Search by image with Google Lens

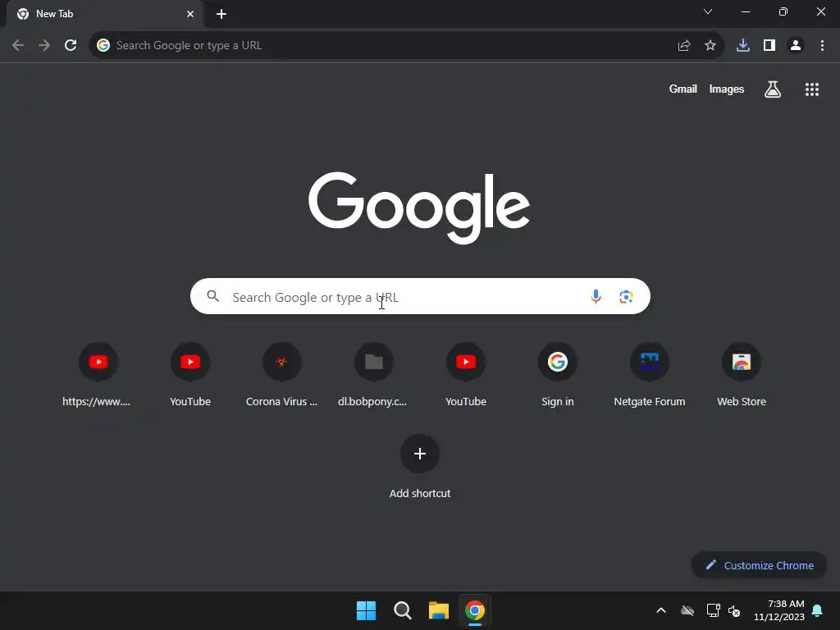[626, 296]
